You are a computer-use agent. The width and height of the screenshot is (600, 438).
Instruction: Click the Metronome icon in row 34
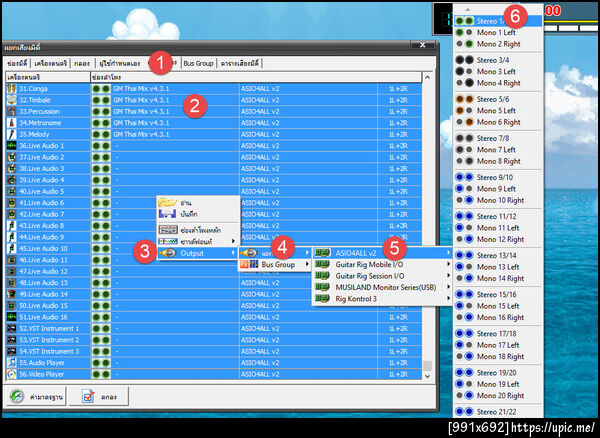11,123
